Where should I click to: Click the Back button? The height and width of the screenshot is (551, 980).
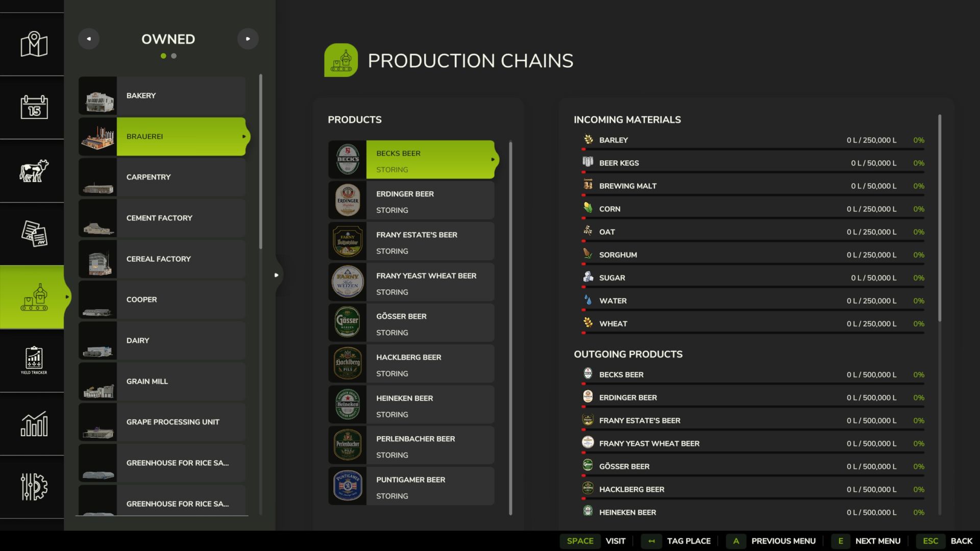[x=944, y=541]
